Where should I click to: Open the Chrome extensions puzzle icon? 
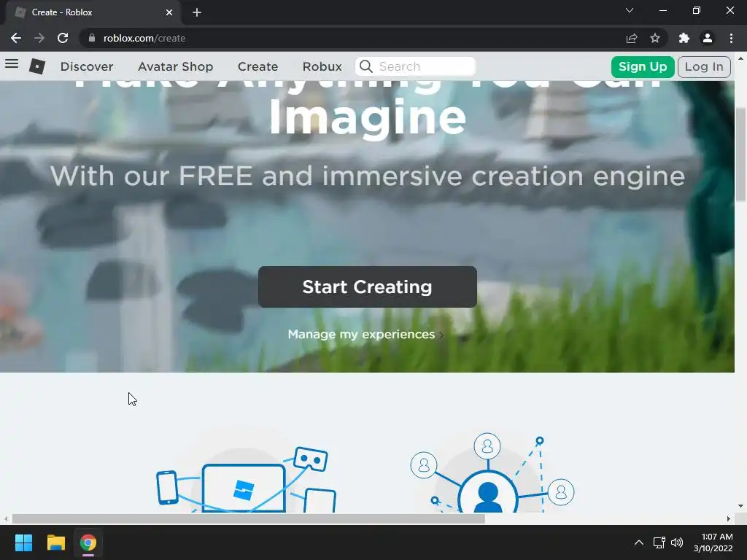(x=684, y=38)
